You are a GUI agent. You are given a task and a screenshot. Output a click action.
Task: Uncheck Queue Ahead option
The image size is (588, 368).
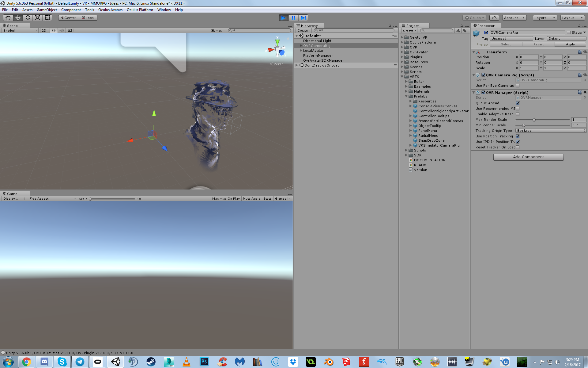tap(518, 103)
